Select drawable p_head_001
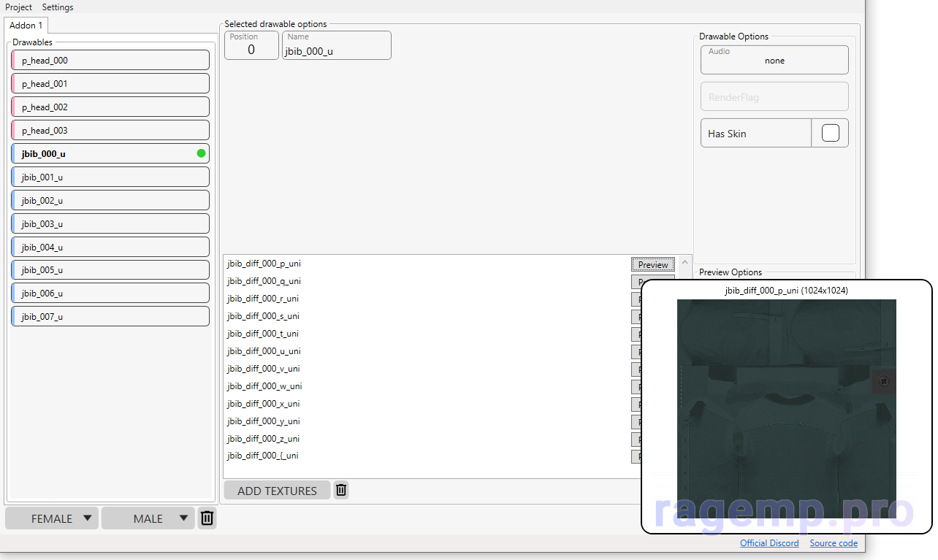 tap(110, 84)
